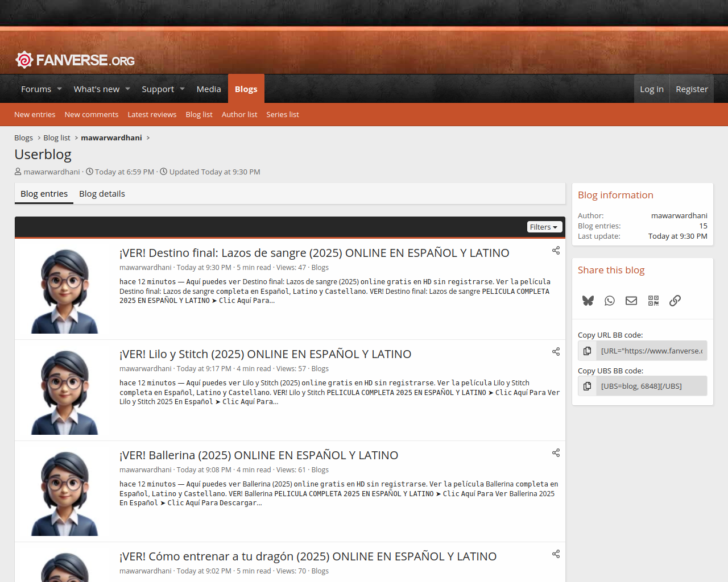Open the Cómo entrenar a tu dragón entry title
This screenshot has width=728, height=582.
pyautogui.click(x=308, y=556)
